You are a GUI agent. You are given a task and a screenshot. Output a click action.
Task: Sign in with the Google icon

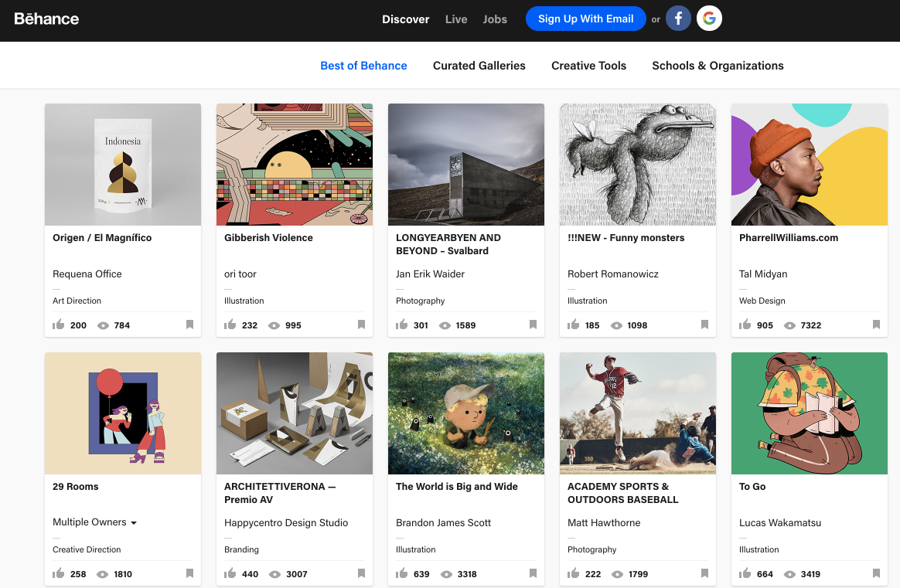[x=710, y=19]
